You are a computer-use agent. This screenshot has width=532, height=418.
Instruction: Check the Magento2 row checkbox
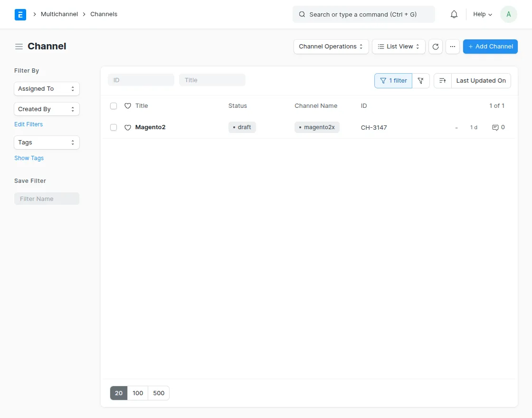[114, 127]
